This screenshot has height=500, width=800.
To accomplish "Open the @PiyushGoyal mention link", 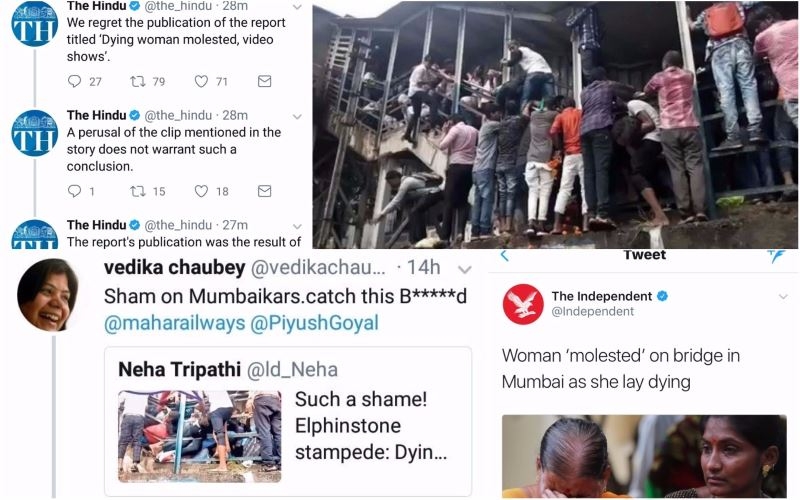I will tap(315, 323).
